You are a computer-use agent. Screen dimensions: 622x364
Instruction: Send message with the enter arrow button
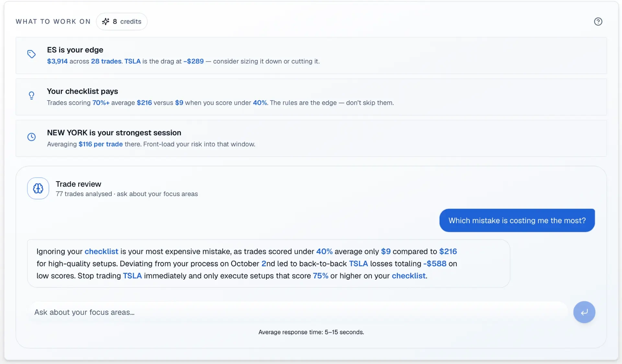[584, 312]
